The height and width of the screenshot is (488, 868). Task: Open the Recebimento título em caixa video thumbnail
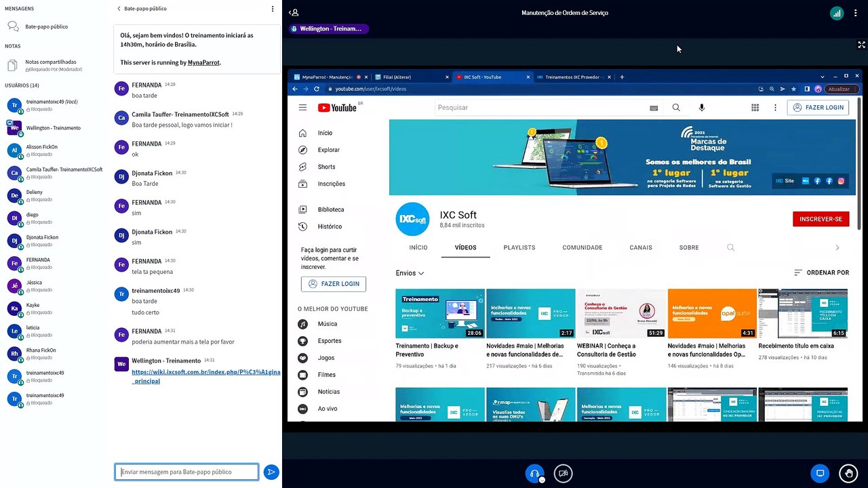click(x=803, y=314)
